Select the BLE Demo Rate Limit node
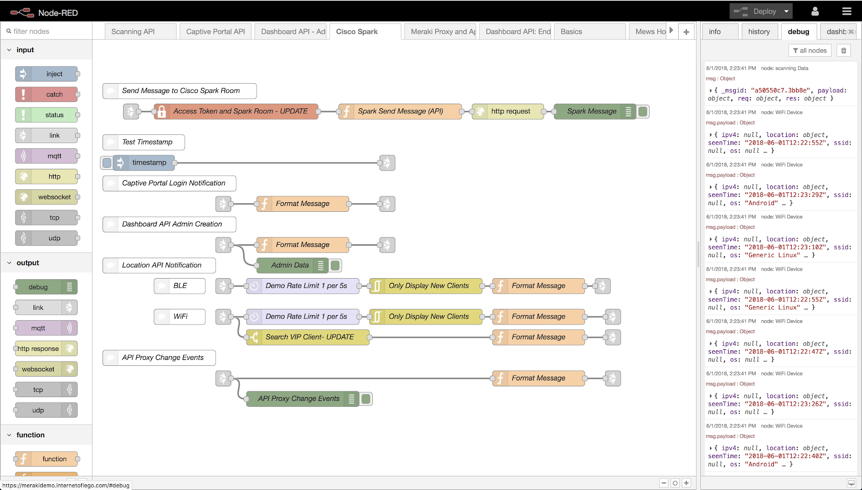Image resolution: width=862 pixels, height=490 pixels. click(303, 286)
